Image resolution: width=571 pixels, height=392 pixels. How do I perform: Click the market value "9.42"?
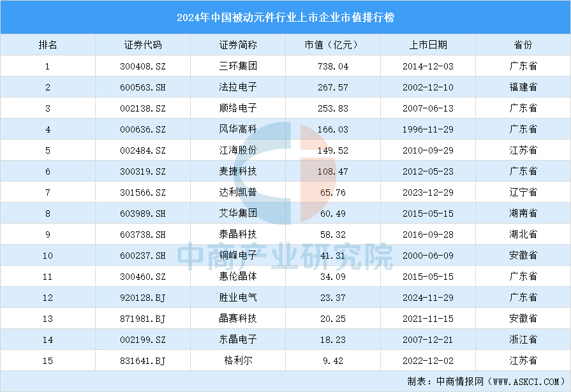click(333, 361)
